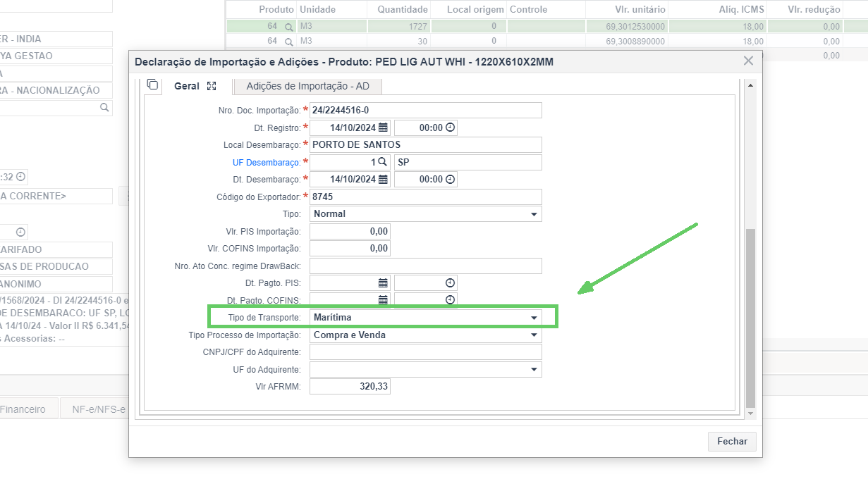The width and height of the screenshot is (868, 491).
Task: Open clock picker for Dt. Pagto. COFINS
Action: point(450,299)
